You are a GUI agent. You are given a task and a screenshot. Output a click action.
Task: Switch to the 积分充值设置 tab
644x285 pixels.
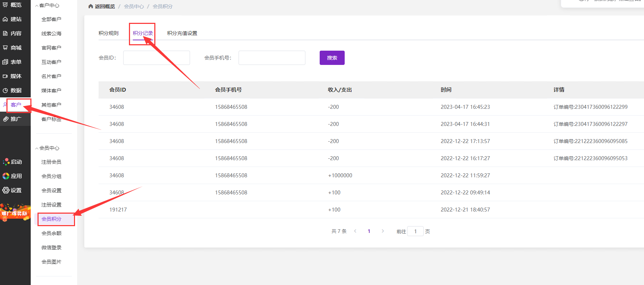tap(182, 33)
